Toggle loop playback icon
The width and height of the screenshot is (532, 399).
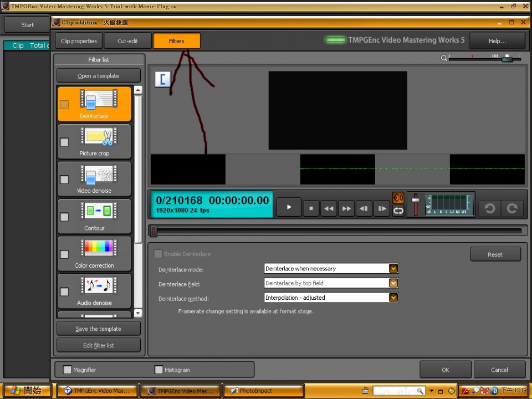point(398,211)
